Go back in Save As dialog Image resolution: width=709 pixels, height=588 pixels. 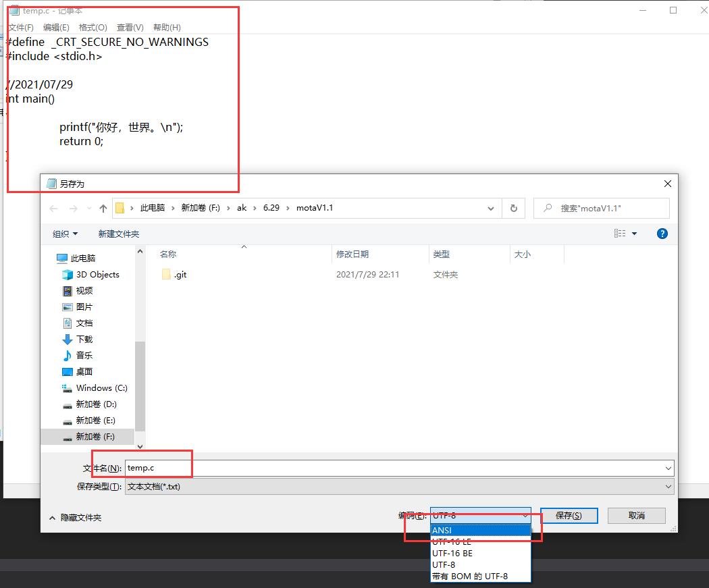coord(53,209)
